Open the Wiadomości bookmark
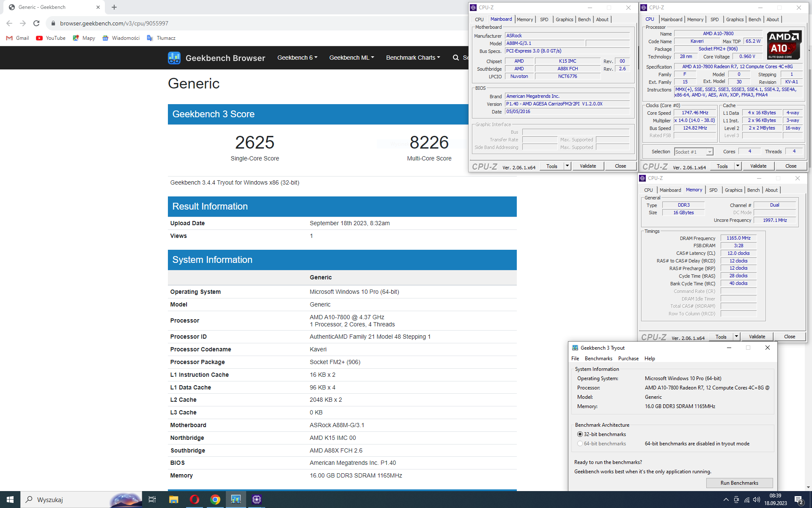 point(121,38)
